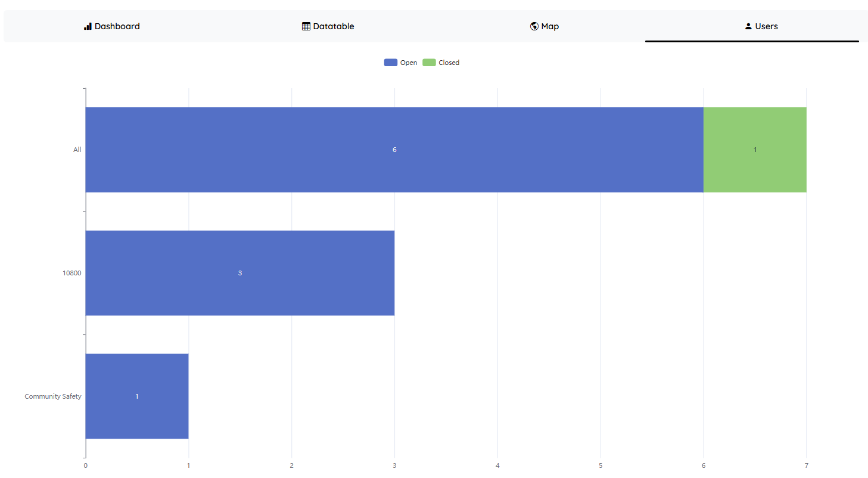Screen dimensions: 868x478
Task: Click the blue bar for 10800
Action: coord(240,273)
